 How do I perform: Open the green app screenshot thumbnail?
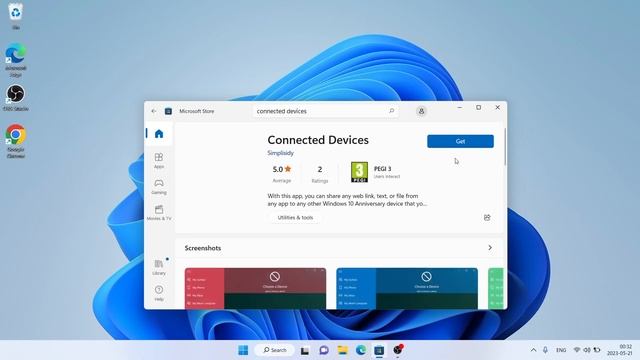click(496, 288)
